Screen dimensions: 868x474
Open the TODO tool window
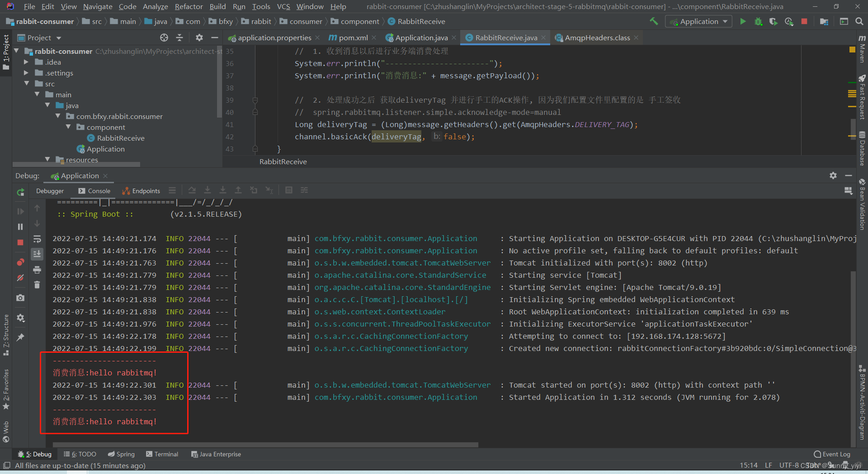[80, 454]
